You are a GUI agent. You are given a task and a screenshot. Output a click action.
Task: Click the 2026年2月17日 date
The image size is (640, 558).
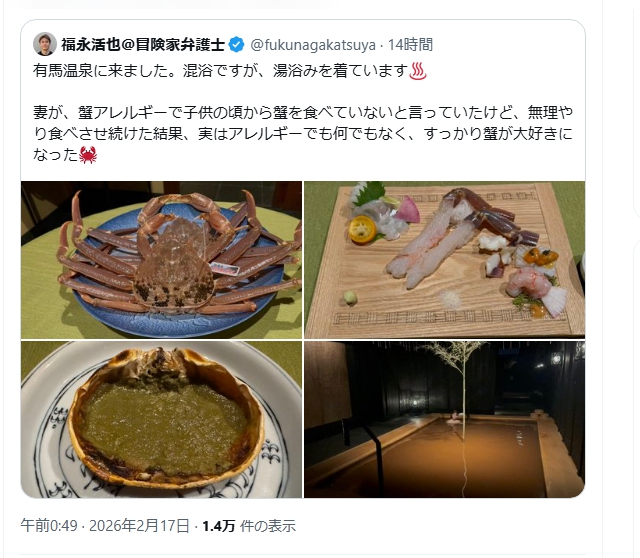tap(139, 526)
